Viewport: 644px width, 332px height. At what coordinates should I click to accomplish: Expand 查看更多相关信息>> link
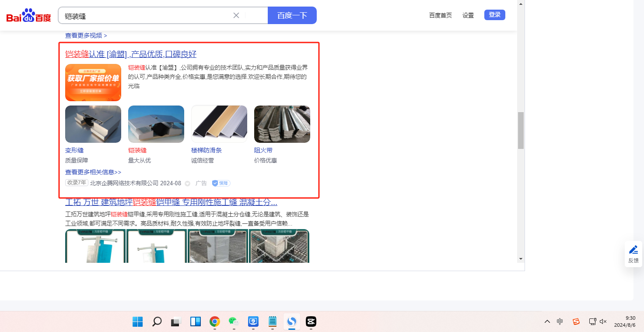pos(93,172)
